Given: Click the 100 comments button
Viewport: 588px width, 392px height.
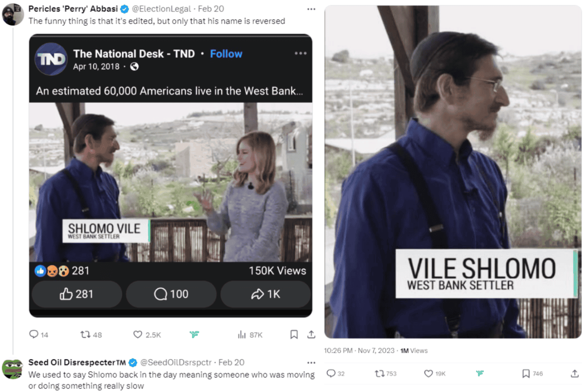Looking at the screenshot, I should (171, 294).
